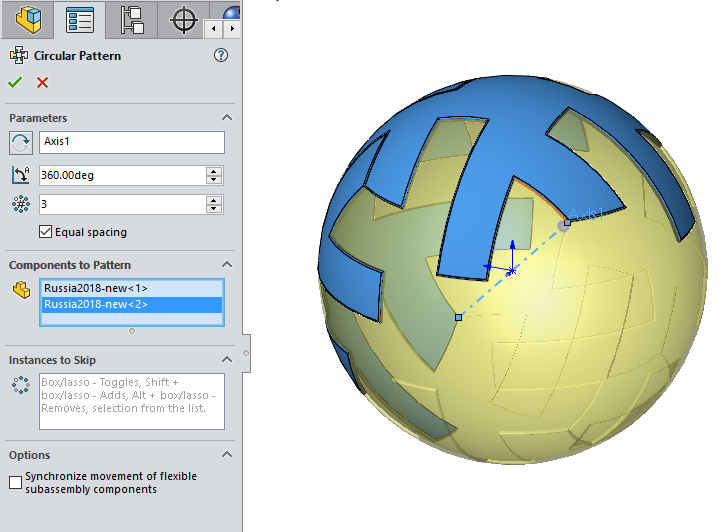Screen dimensions: 728x532
Task: Click the Axis1 pattern axis field
Action: tap(131, 142)
